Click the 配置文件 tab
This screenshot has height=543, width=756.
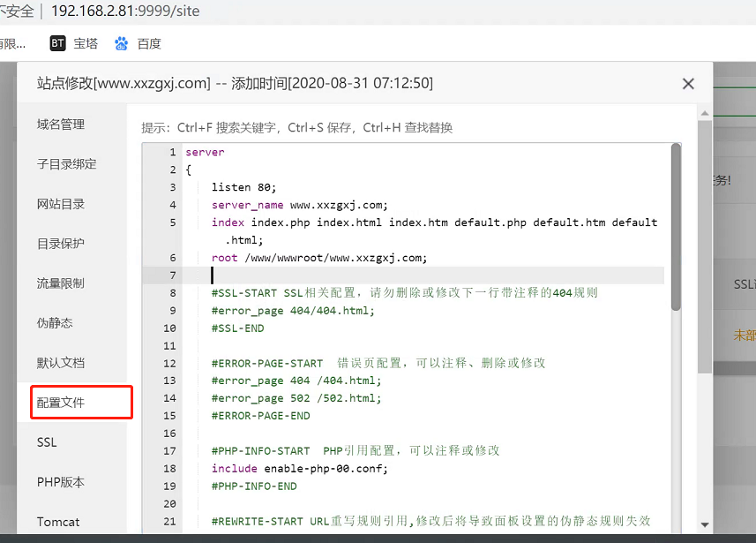[x=61, y=403]
